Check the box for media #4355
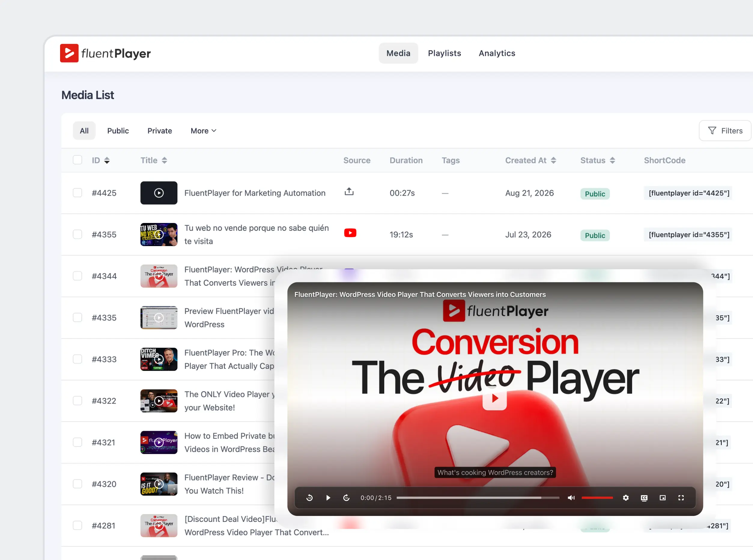The height and width of the screenshot is (560, 753). tap(77, 235)
